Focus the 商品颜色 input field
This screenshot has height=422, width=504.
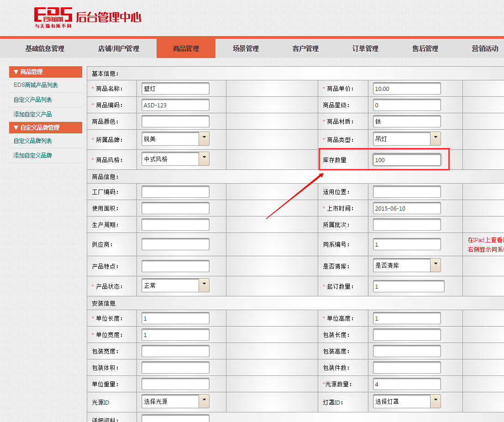coord(175,121)
